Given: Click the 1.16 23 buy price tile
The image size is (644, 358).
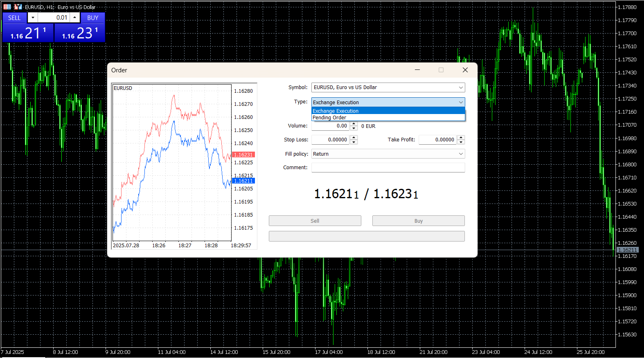Looking at the screenshot, I should 80,33.
